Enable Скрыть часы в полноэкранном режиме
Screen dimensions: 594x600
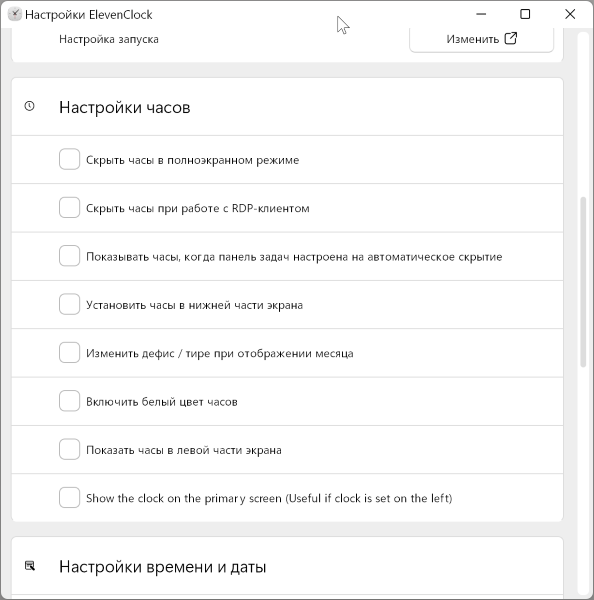click(x=69, y=159)
